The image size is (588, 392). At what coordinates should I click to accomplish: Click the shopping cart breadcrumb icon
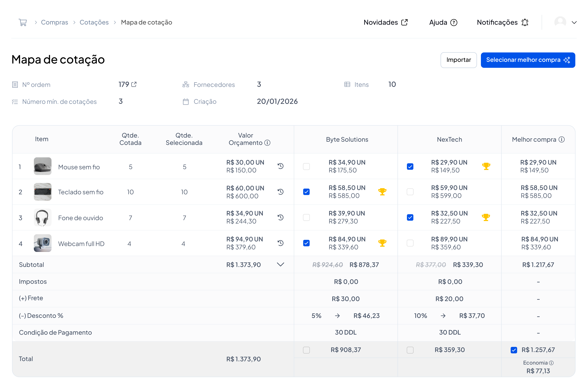(23, 22)
